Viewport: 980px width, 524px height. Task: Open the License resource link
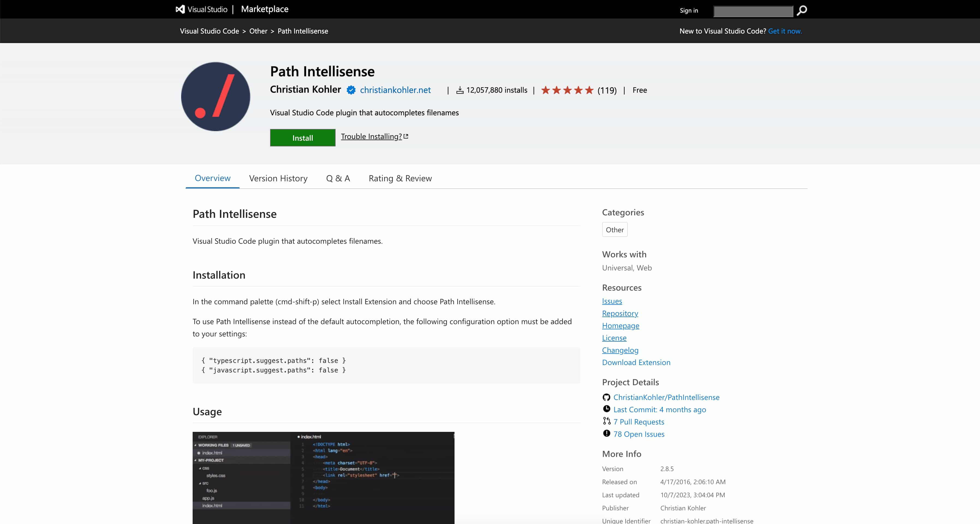coord(614,338)
